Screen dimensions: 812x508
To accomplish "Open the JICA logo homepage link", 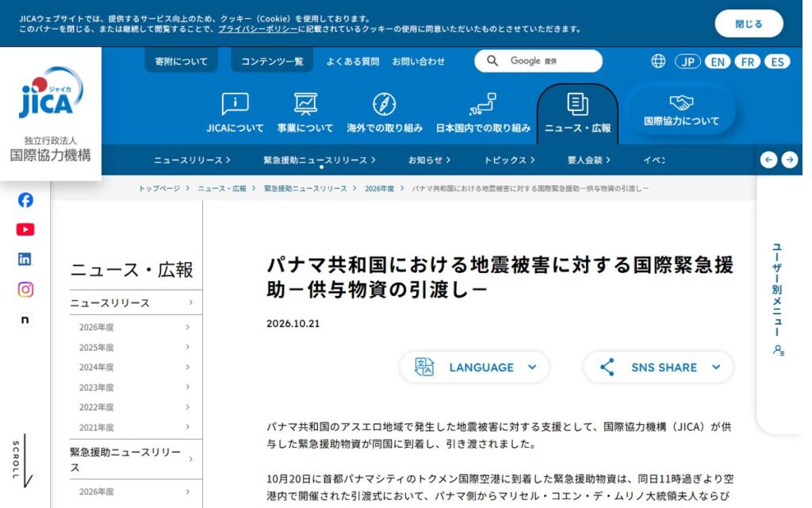I will (x=50, y=114).
